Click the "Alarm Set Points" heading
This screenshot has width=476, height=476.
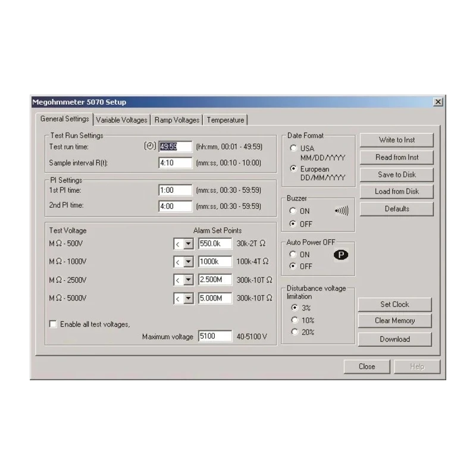coord(217,230)
